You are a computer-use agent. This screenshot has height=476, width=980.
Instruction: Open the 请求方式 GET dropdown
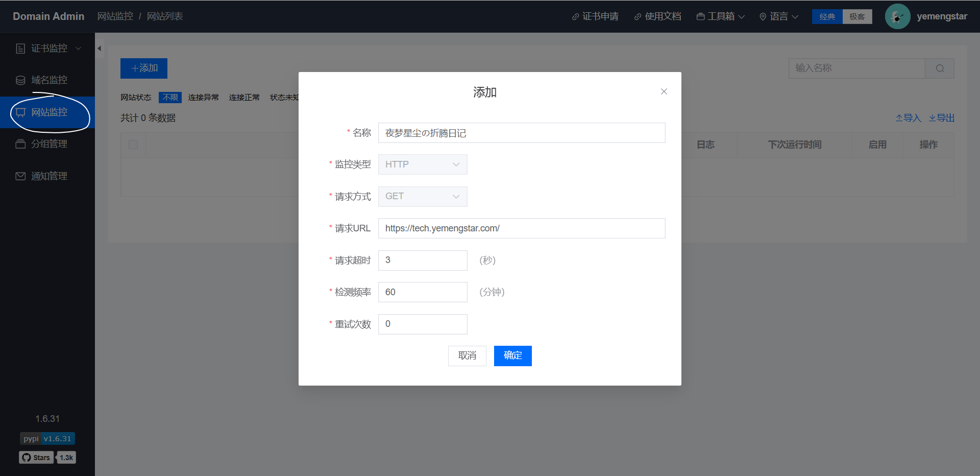click(x=422, y=197)
